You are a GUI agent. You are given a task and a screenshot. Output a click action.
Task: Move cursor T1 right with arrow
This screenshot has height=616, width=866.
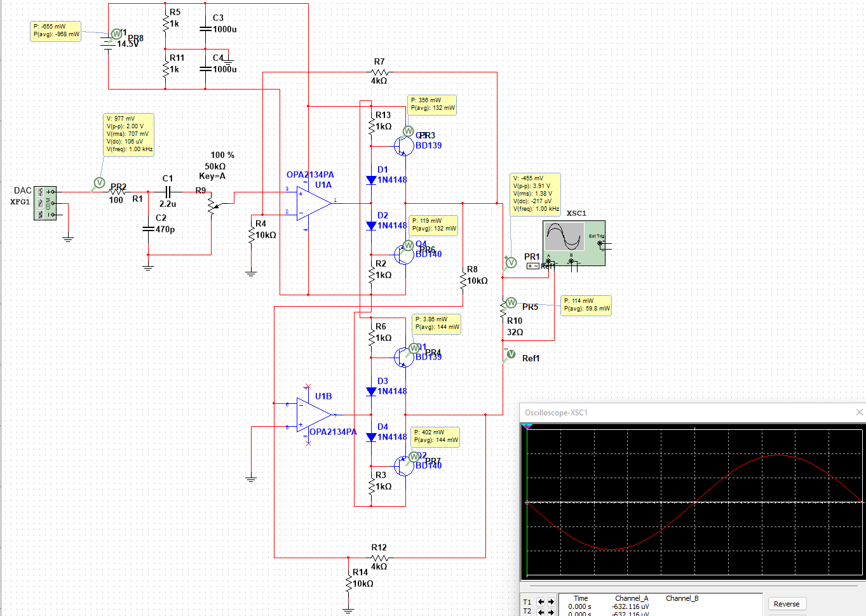(551, 602)
